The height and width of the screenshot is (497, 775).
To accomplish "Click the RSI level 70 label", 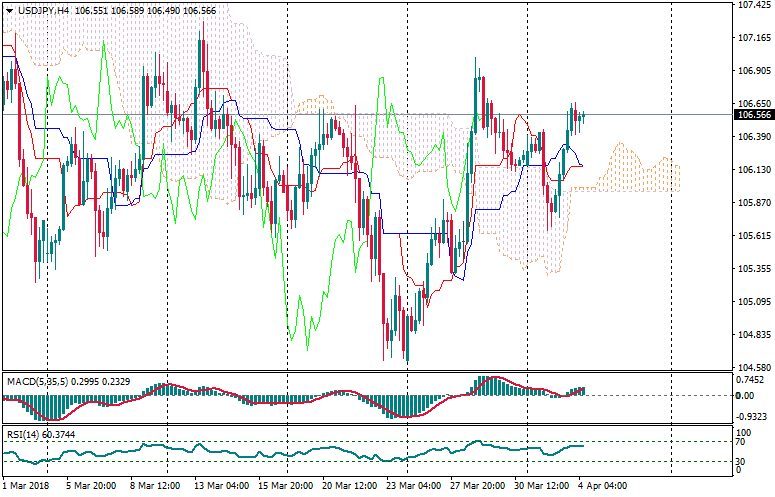I will pyautogui.click(x=743, y=441).
